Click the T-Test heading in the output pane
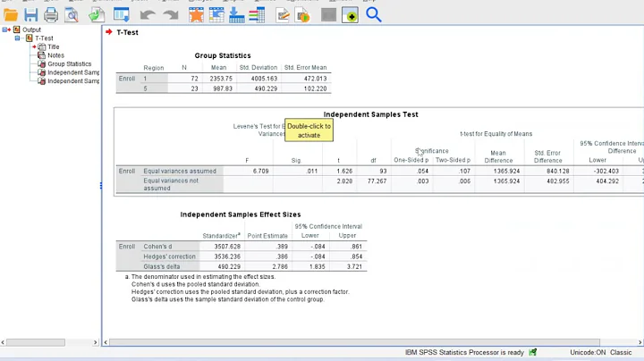The width and height of the screenshot is (644, 361). [127, 32]
